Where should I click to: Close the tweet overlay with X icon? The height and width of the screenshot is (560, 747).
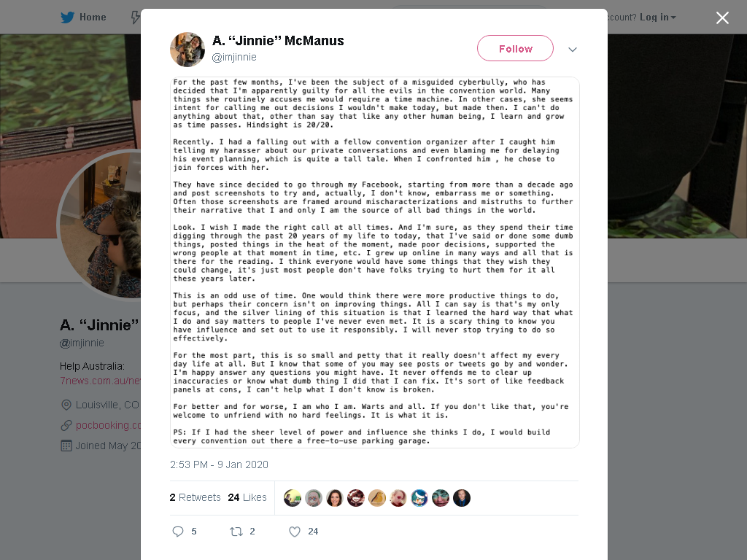[722, 17]
